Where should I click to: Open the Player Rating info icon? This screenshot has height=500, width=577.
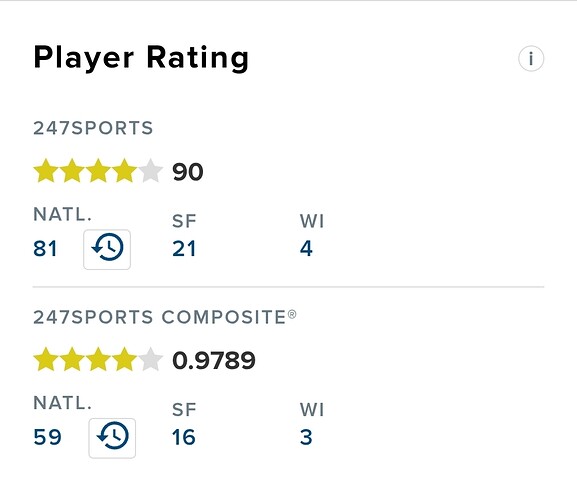coord(531,58)
